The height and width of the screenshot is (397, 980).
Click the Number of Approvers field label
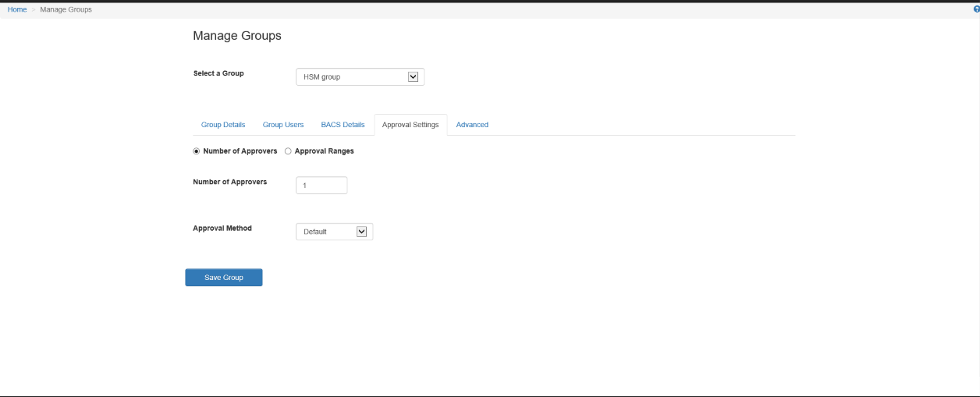230,182
